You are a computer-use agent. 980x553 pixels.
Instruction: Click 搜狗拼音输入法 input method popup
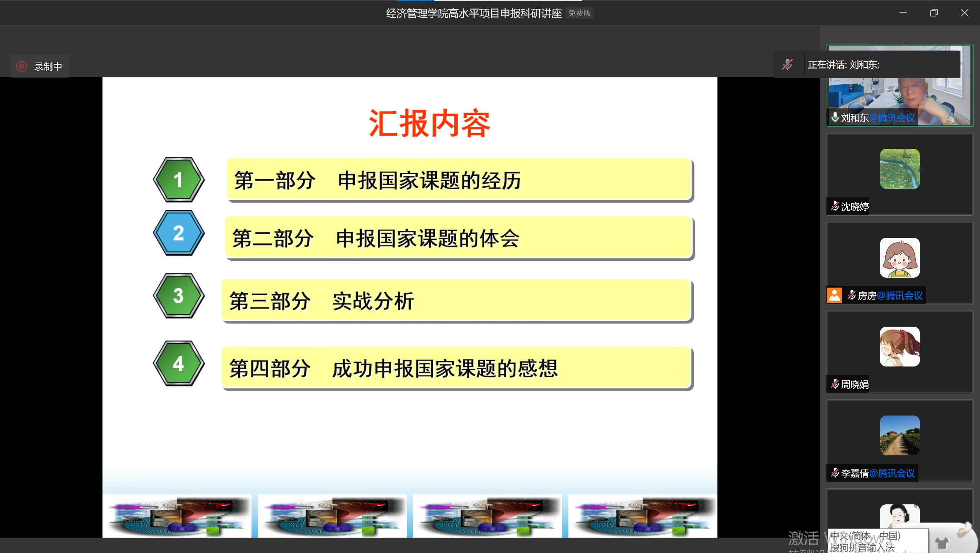tap(862, 547)
